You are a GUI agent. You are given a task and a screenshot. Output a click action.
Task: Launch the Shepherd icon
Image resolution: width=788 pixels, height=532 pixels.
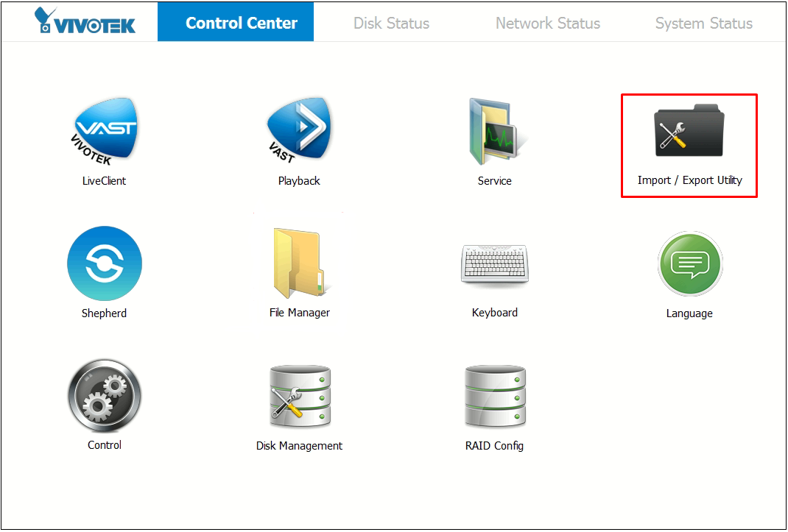[105, 263]
